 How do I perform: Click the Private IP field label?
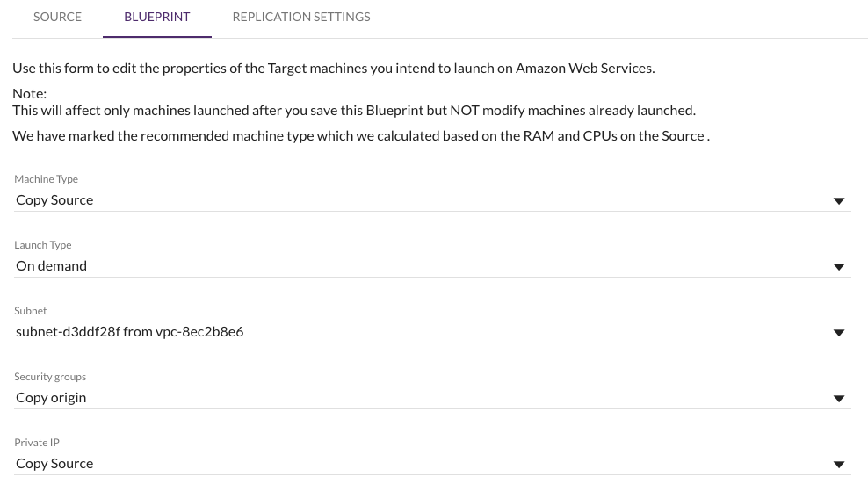[x=37, y=442]
